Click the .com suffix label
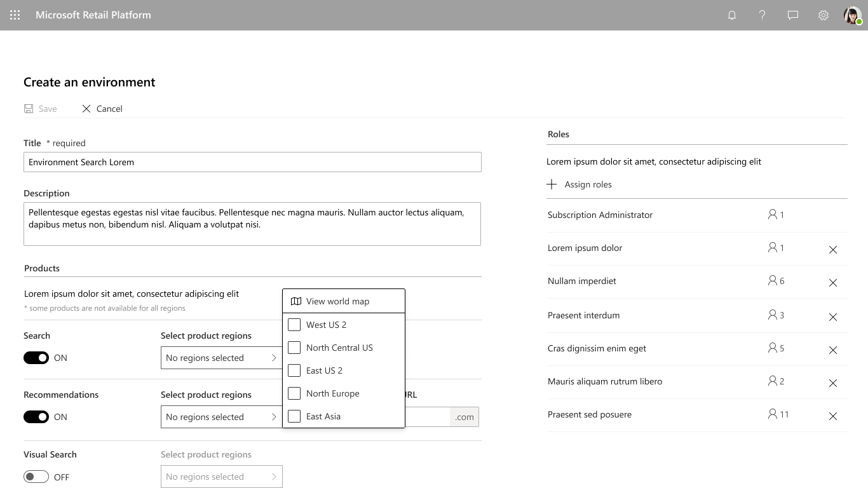868x488 pixels. coord(465,417)
